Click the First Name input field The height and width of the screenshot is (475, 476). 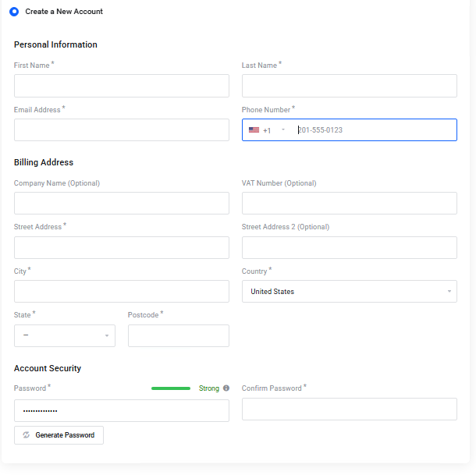(x=122, y=86)
